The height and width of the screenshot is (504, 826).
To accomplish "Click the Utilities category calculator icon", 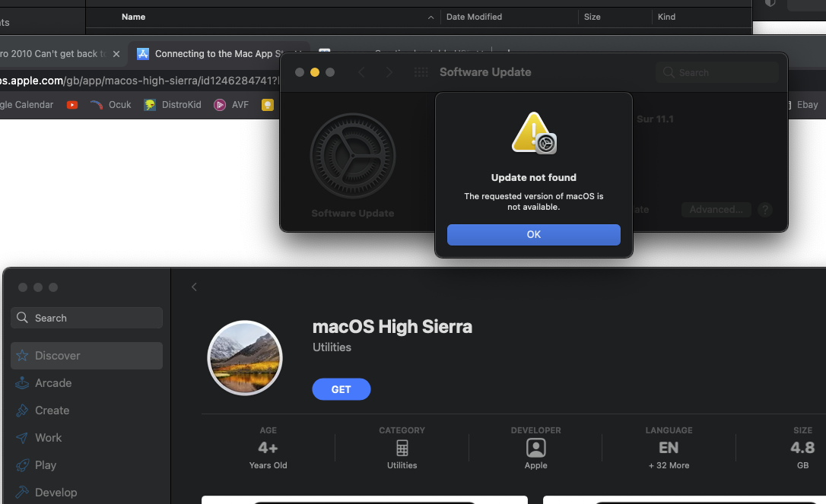I will [402, 449].
